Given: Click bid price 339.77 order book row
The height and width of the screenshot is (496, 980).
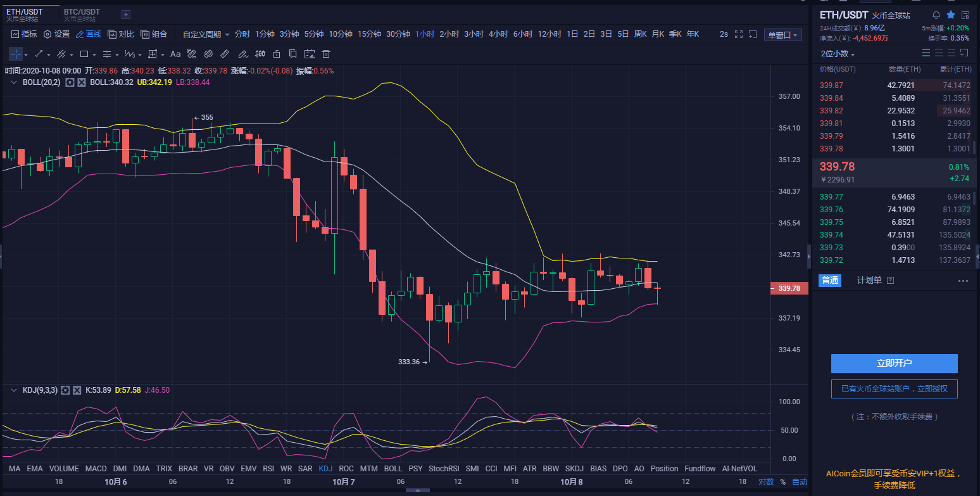Looking at the screenshot, I should [x=895, y=197].
